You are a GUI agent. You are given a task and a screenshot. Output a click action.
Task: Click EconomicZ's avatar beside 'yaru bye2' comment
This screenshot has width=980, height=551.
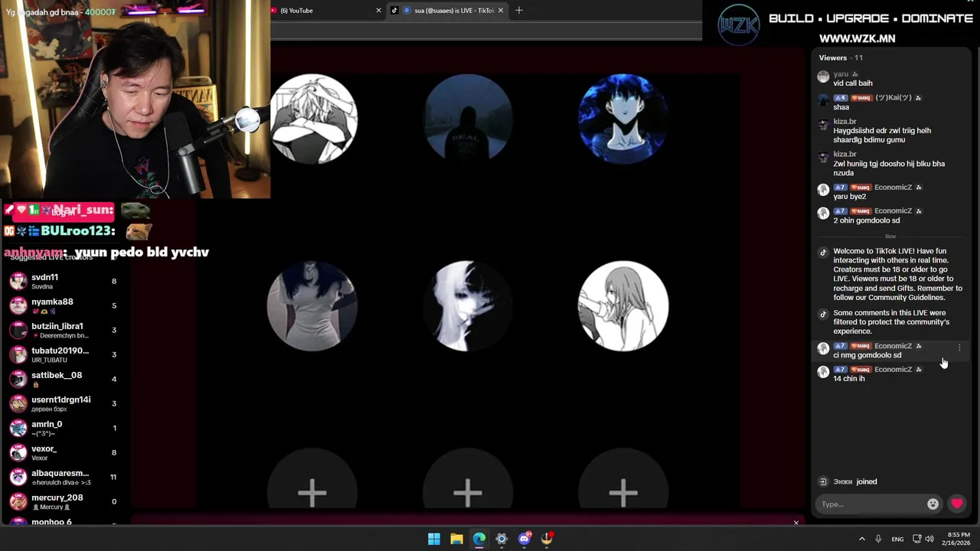pyautogui.click(x=823, y=190)
